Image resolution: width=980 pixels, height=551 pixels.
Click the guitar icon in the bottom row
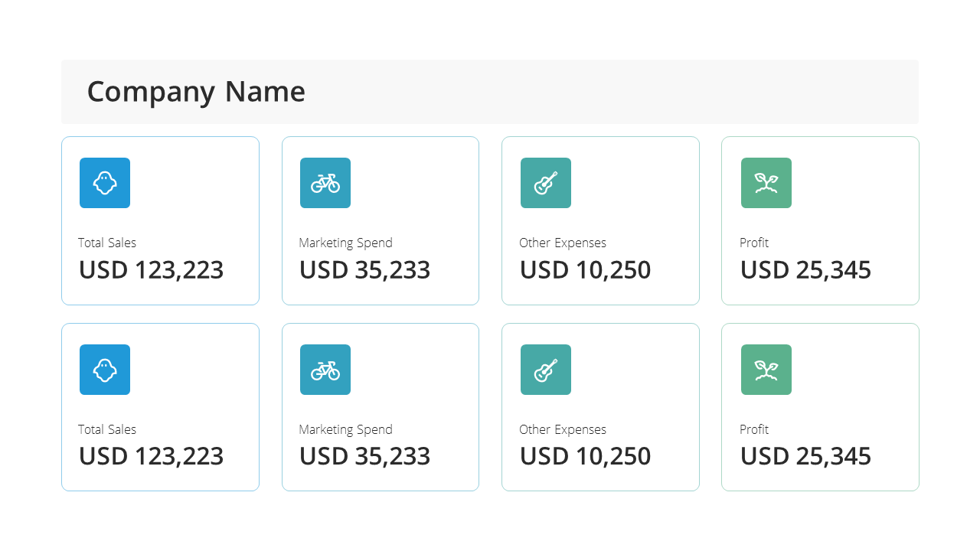[x=546, y=370]
